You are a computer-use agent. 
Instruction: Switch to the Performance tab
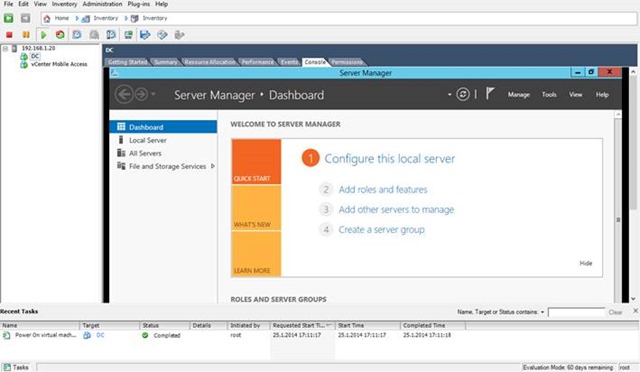(x=258, y=62)
